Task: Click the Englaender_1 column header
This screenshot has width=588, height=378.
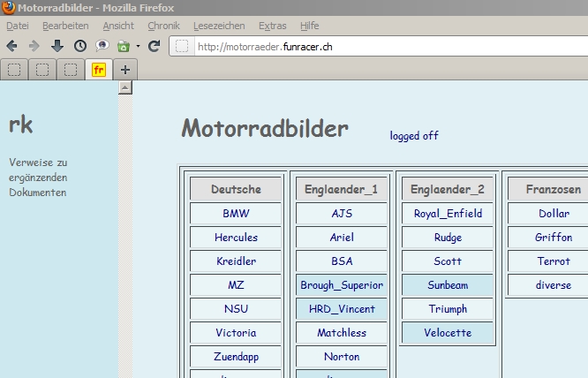Action: click(342, 189)
